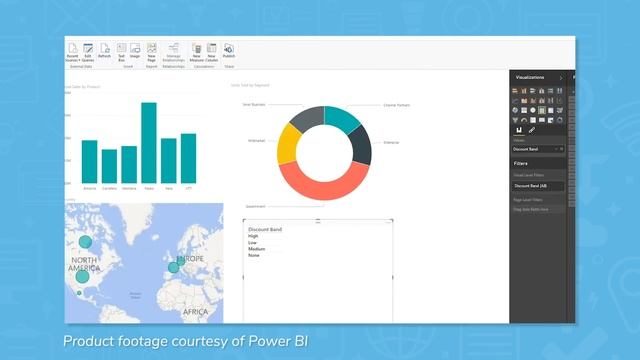Click the gray Small Business donut segment
This screenshot has width=640, height=360.
tap(308, 118)
